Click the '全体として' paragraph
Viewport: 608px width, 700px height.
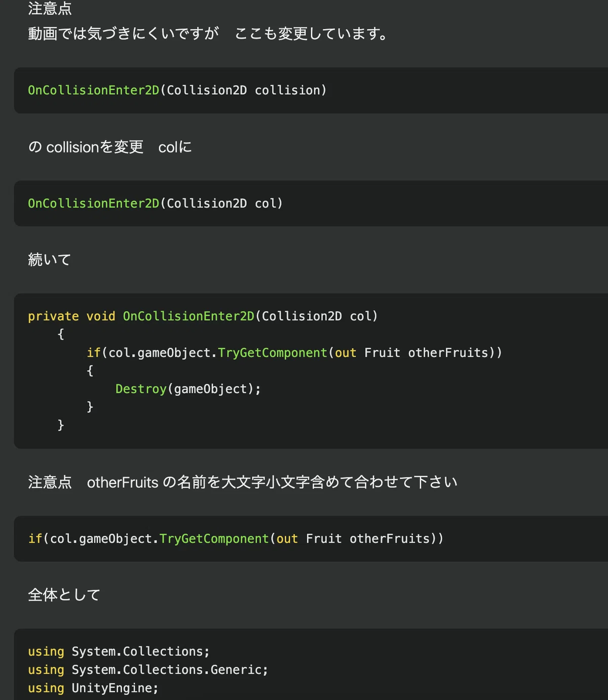pos(64,595)
